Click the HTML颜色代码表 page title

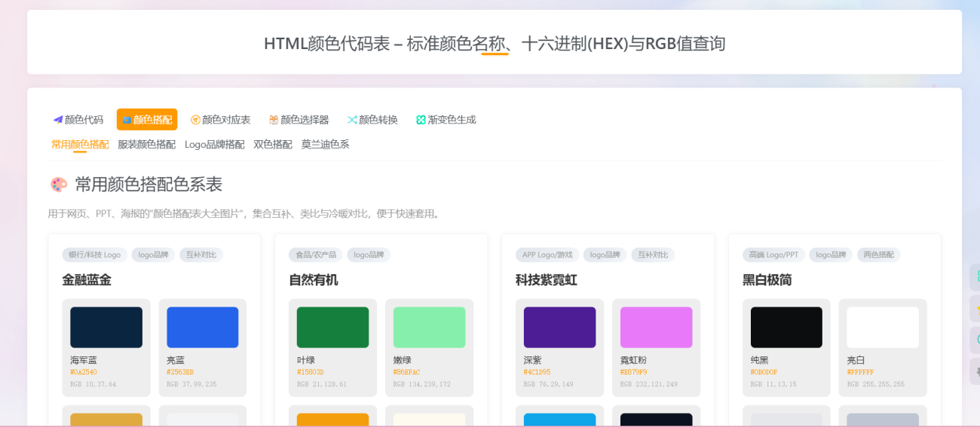(495, 44)
